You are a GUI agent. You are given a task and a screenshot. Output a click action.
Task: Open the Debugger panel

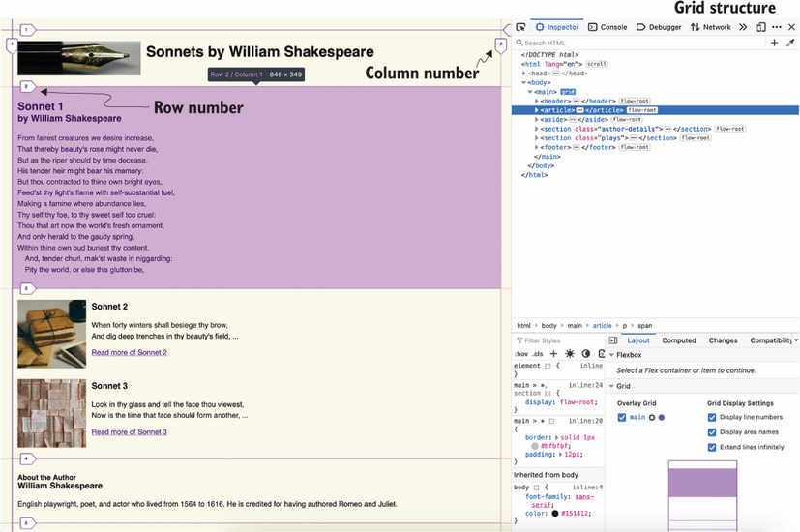[659, 27]
